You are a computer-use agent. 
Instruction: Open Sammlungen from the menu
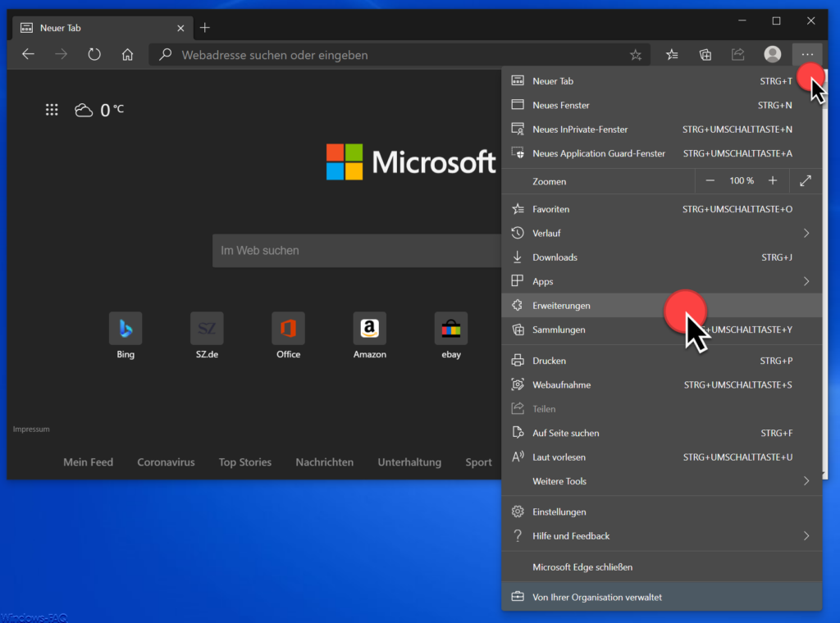pos(662,330)
